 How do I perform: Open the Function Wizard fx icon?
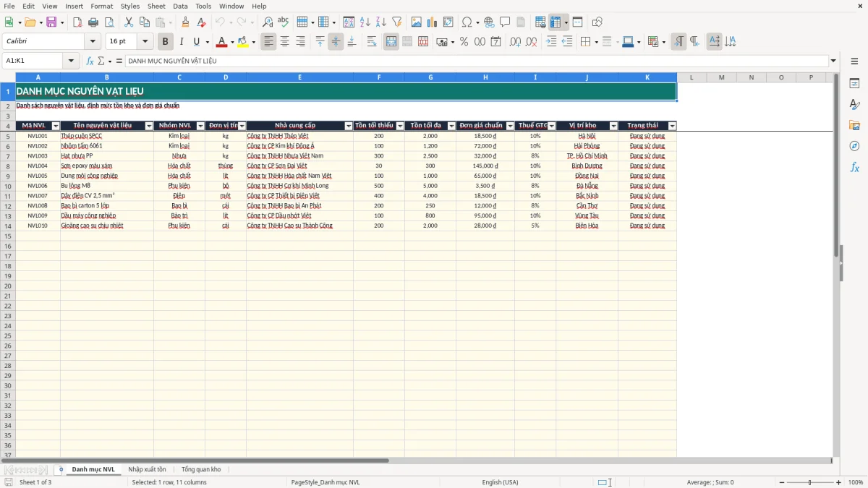[90, 61]
